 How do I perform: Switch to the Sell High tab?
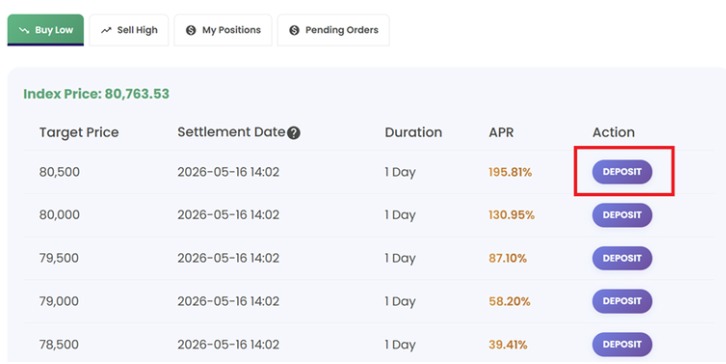129,30
